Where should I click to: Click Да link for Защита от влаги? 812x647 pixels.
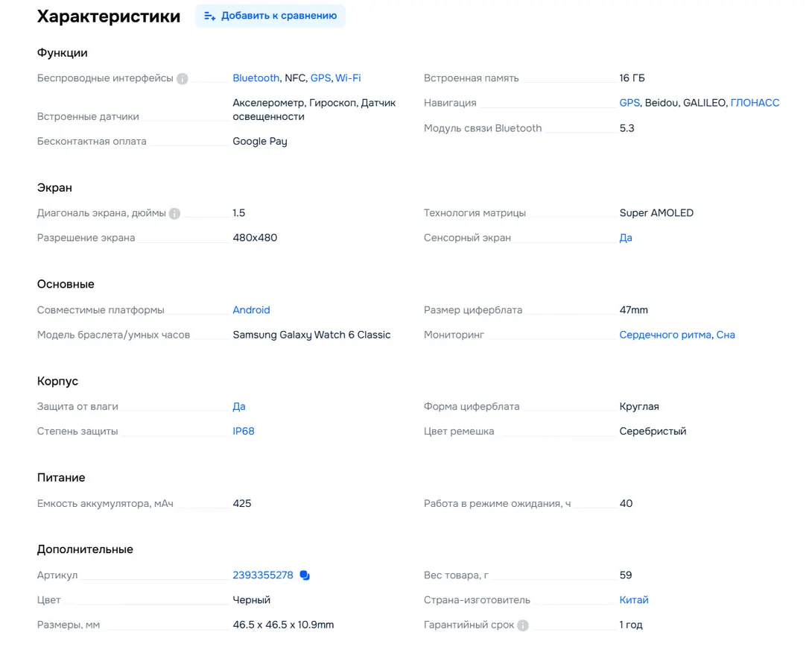[238, 406]
